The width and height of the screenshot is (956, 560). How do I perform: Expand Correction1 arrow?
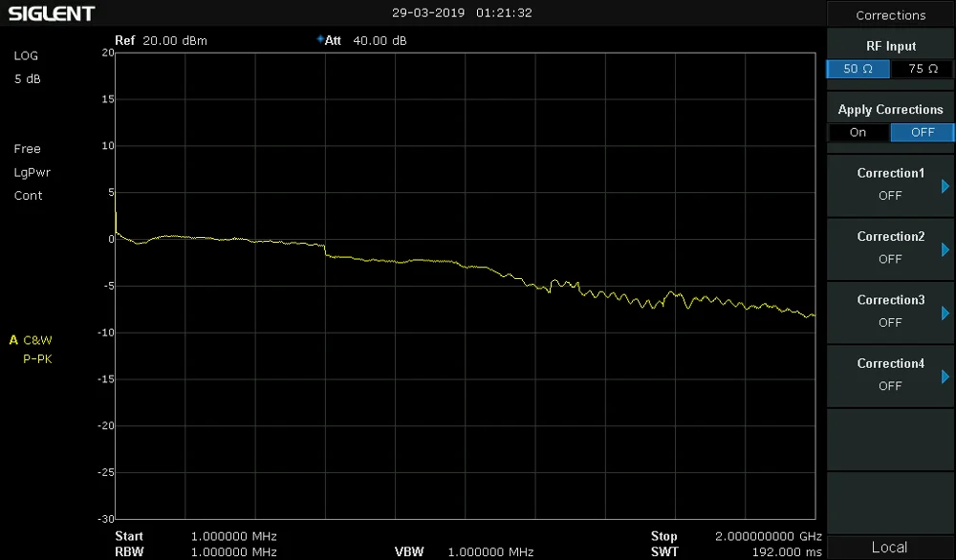(945, 185)
